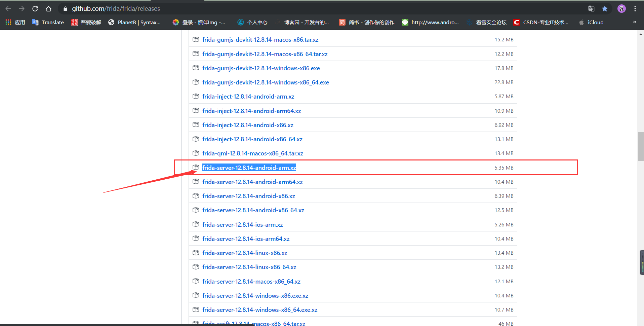644x326 pixels.
Task: Show more bookmarks with the chevron
Action: (635, 22)
